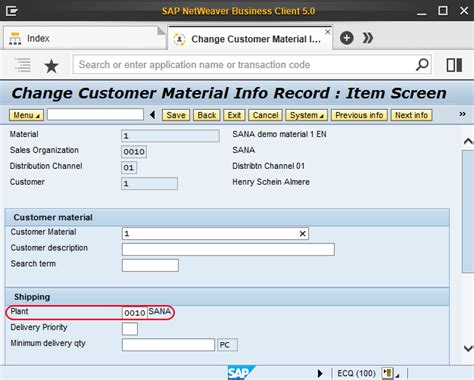This screenshot has width=474, height=380.
Task: Click the Customer description field
Action: [228, 249]
